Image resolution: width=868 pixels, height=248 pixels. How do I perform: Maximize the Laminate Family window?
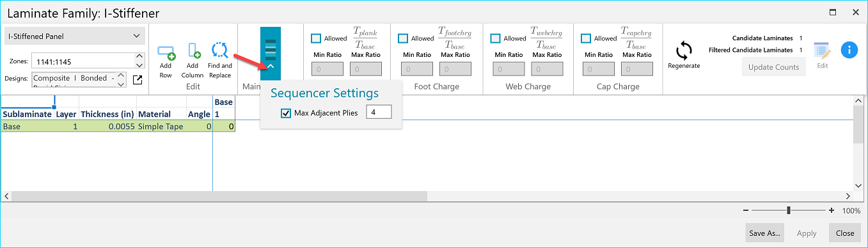832,12
